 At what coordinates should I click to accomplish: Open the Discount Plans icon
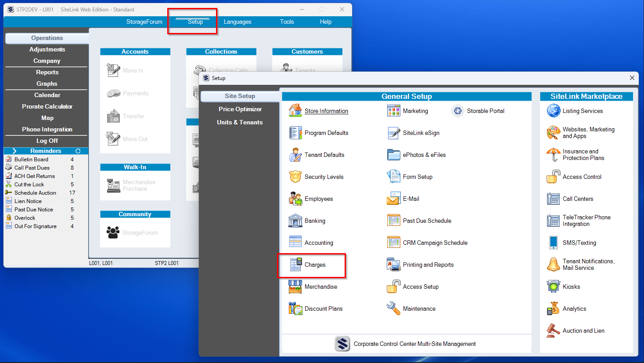tap(295, 309)
